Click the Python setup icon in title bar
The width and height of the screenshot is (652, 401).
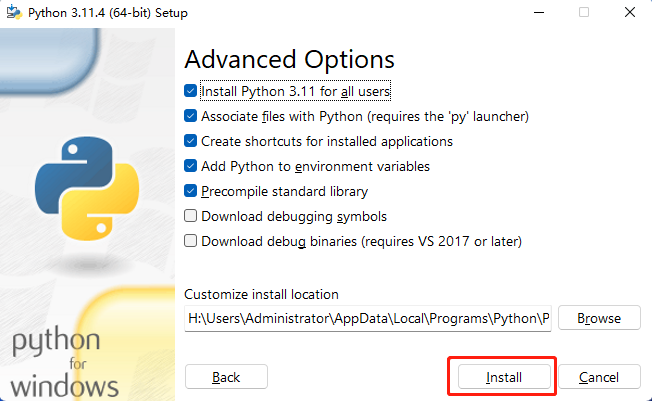pyautogui.click(x=14, y=12)
